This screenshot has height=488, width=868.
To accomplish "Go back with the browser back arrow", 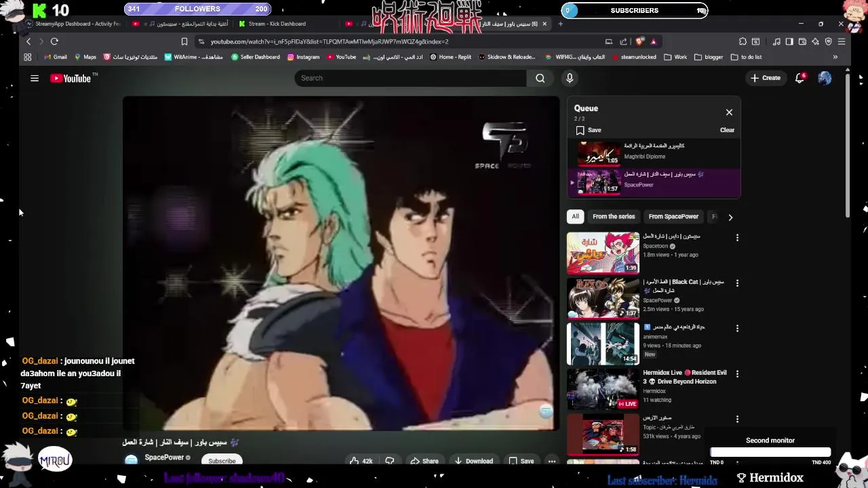I will coord(28,41).
